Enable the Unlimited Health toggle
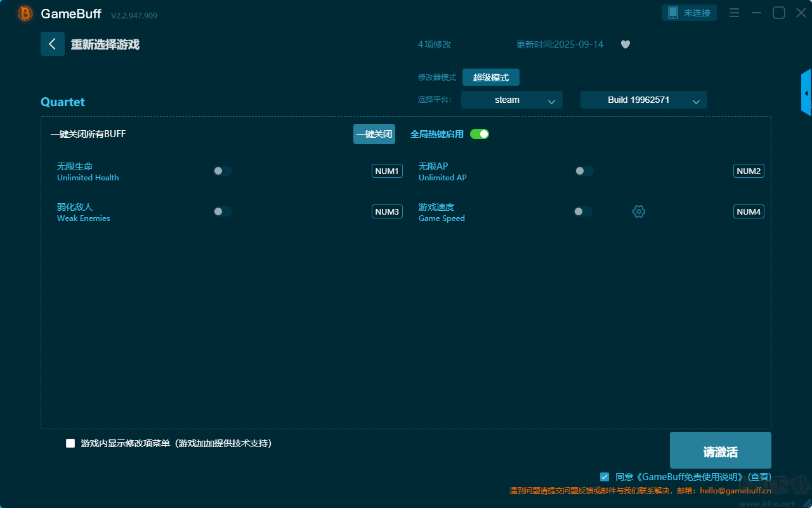This screenshot has height=508, width=812. point(223,171)
